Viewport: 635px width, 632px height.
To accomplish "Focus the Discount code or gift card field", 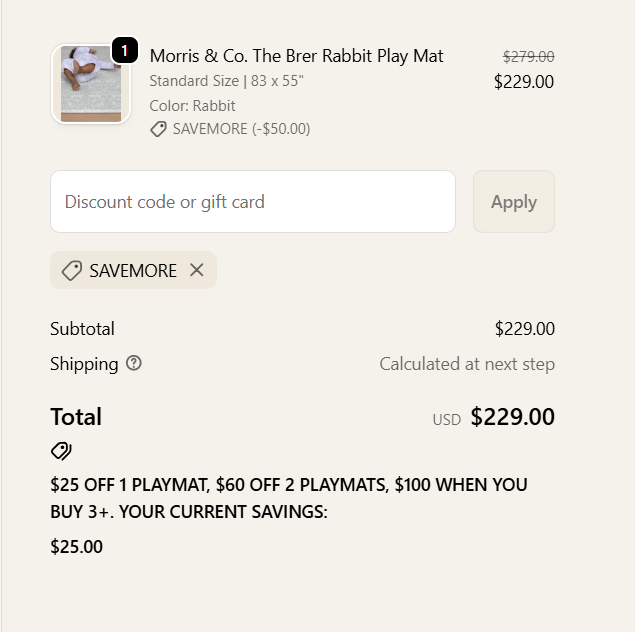I will coord(253,202).
